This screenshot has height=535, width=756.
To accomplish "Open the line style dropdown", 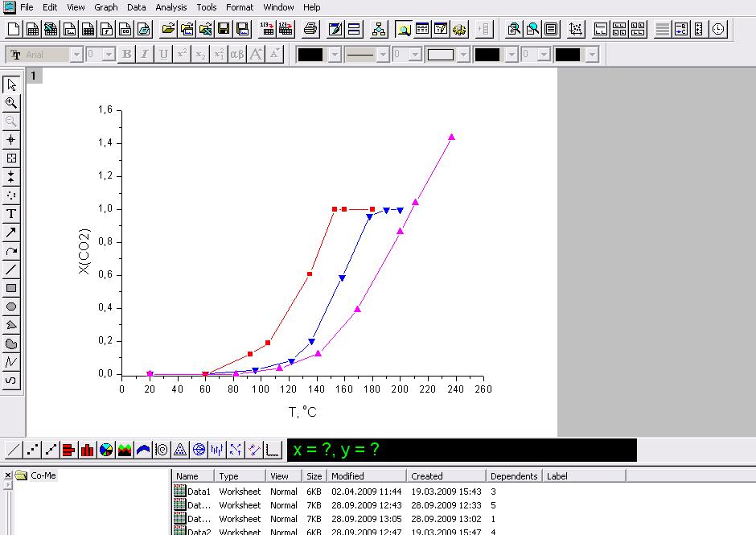I will tap(383, 55).
